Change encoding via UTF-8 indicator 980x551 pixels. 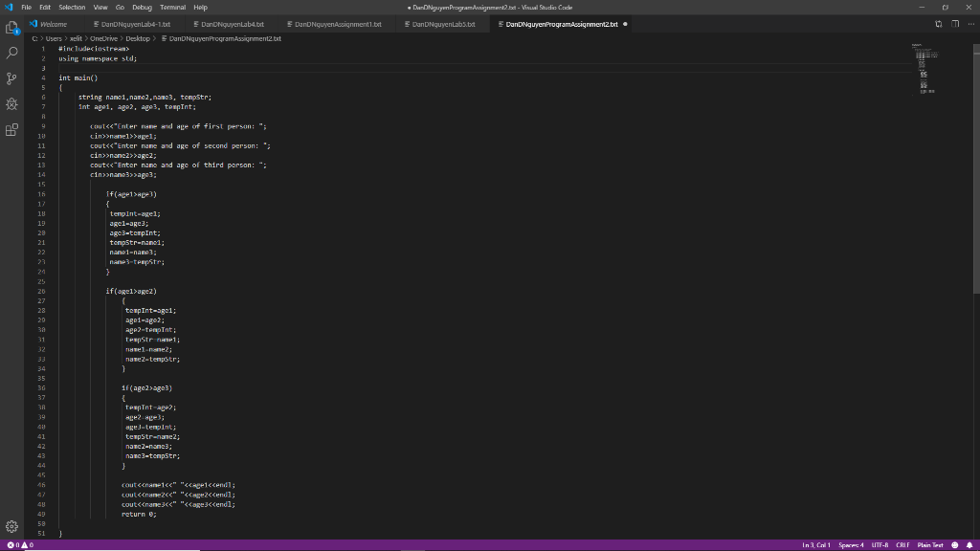point(880,545)
